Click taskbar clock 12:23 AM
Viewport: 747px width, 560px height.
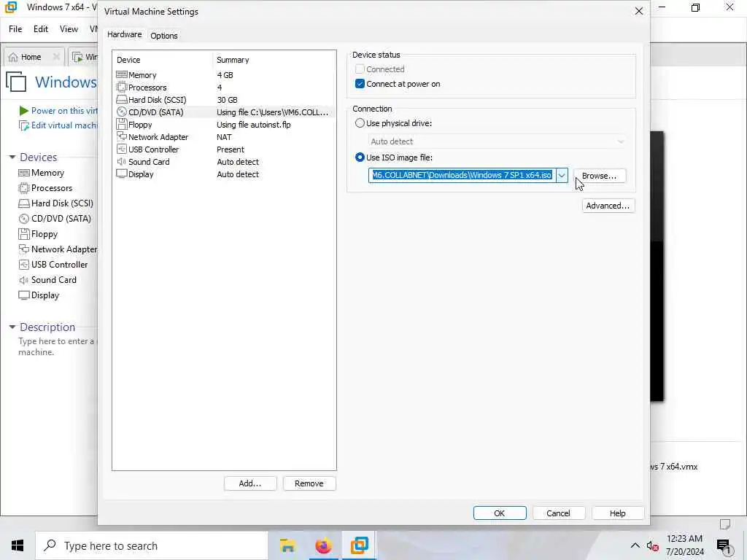click(x=684, y=539)
